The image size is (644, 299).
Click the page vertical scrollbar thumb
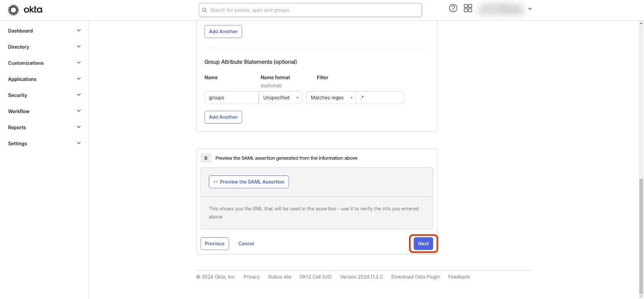coord(641,236)
